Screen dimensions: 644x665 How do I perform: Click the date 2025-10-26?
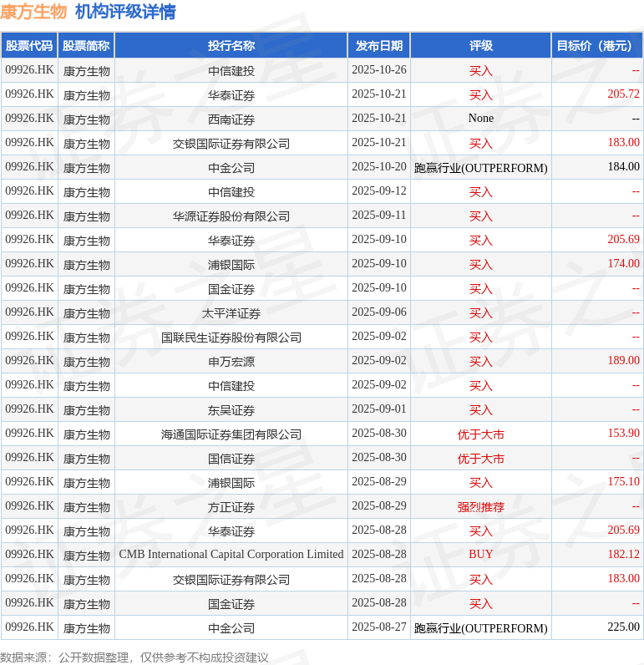[379, 69]
